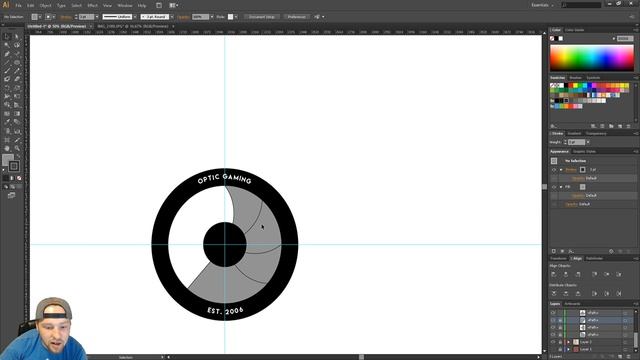Select the Eraser tool
Viewport: 640px width, 360px height.
pos(17,79)
